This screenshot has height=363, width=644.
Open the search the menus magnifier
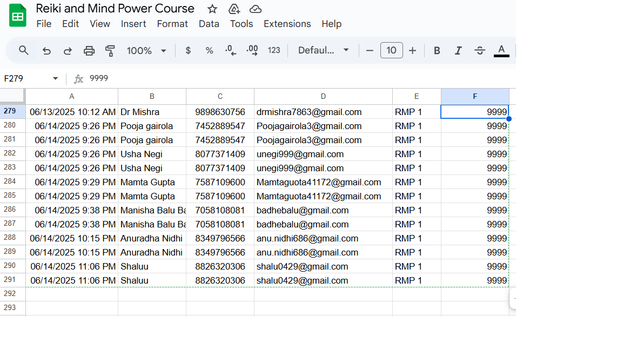click(23, 50)
